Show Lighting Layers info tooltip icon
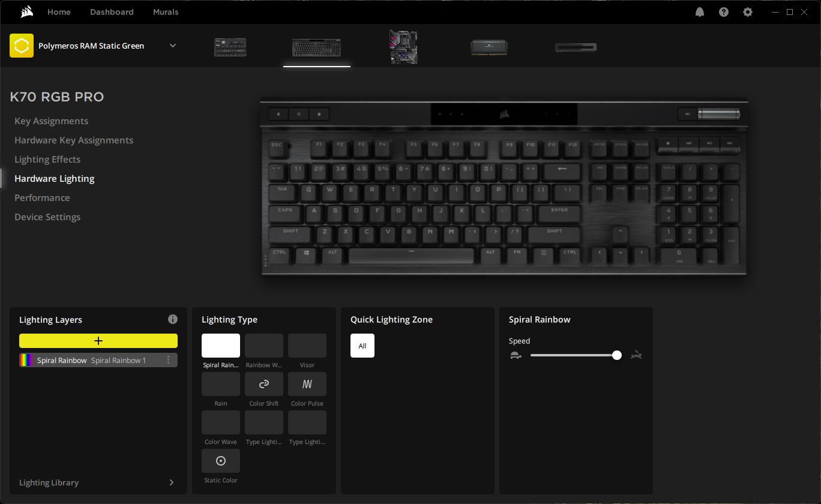The image size is (821, 504). [x=173, y=319]
